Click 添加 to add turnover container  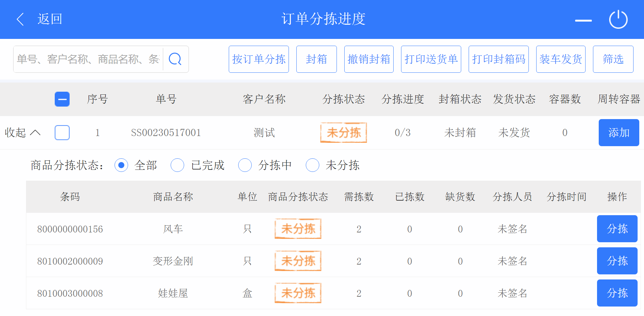click(619, 133)
